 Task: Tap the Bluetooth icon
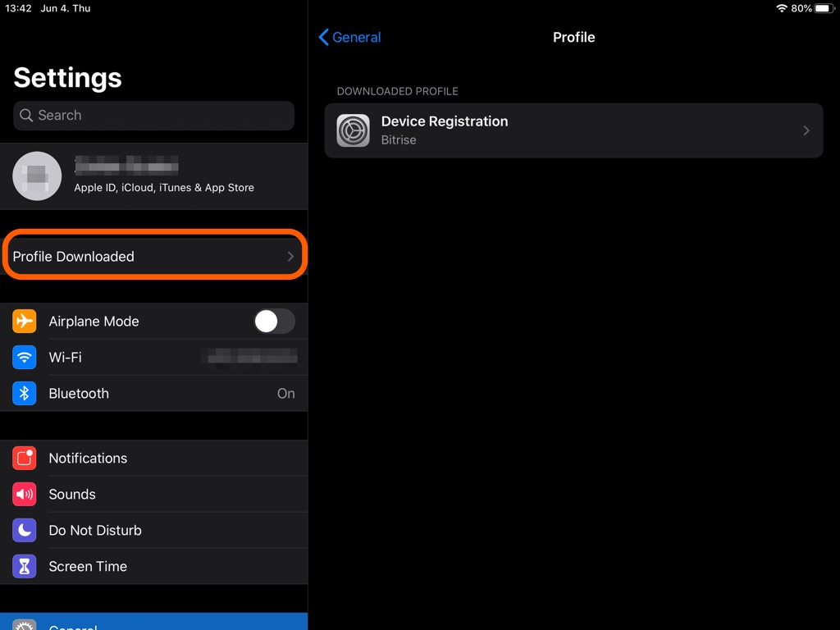click(25, 394)
